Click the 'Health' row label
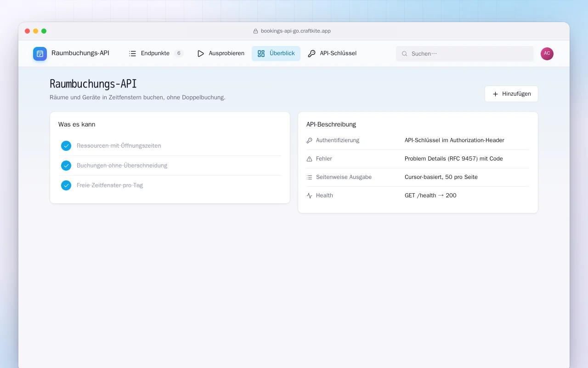The image size is (588, 368). (x=324, y=195)
